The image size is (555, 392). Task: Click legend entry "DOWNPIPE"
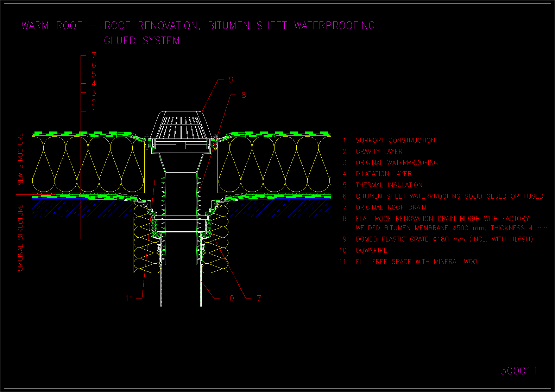coord(372,250)
